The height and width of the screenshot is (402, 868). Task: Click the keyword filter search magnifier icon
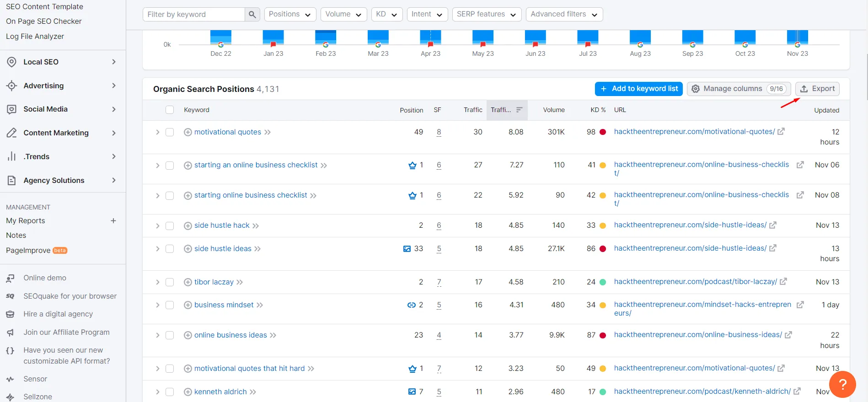click(252, 15)
